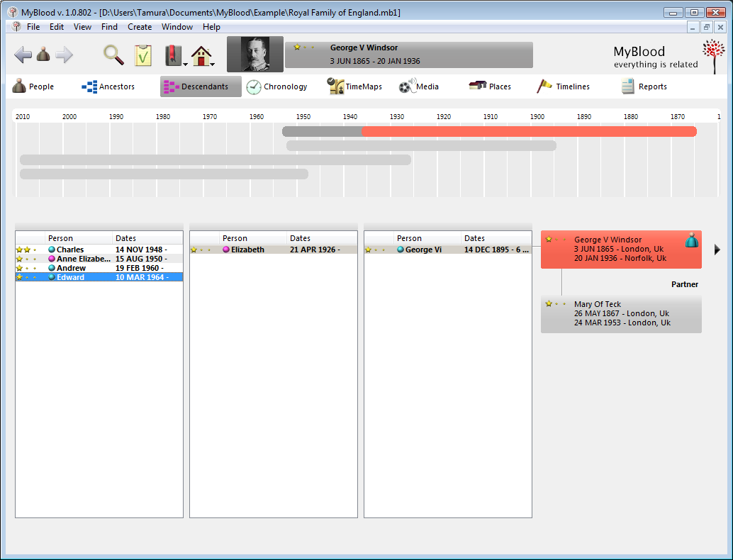Click the star beside Edward

point(19,277)
